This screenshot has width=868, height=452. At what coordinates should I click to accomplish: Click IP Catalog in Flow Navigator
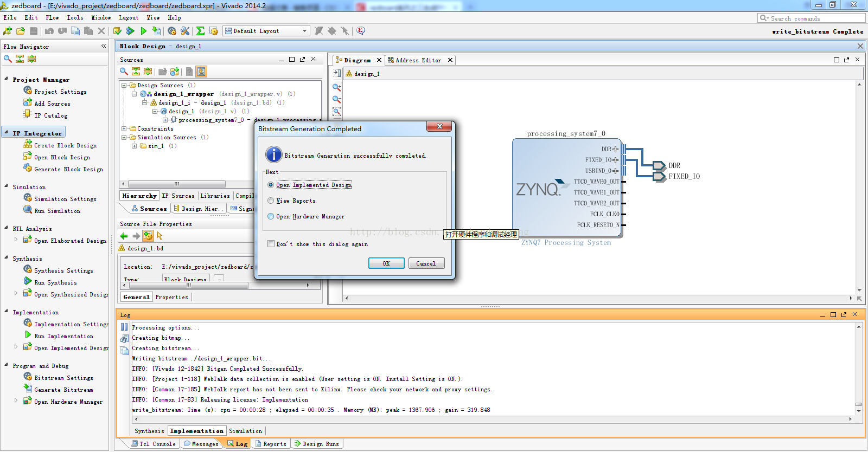coord(51,115)
